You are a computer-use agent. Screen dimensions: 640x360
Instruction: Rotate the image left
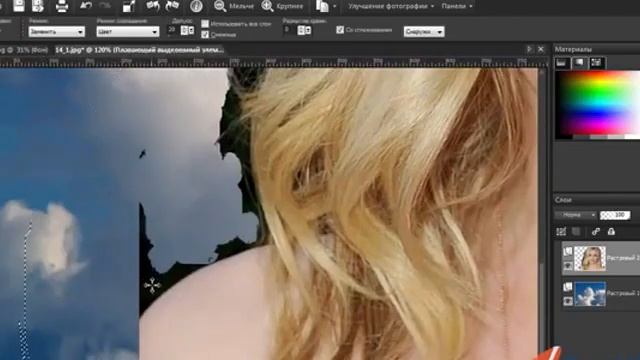pyautogui.click(x=153, y=6)
